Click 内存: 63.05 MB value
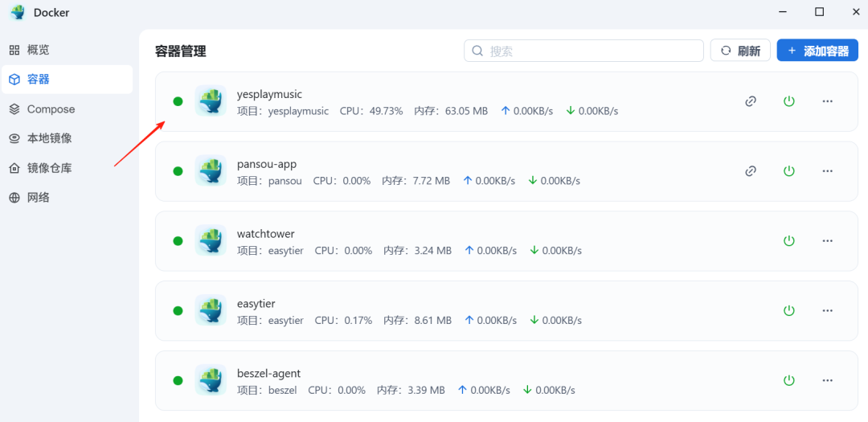The width and height of the screenshot is (868, 422). pyautogui.click(x=451, y=111)
